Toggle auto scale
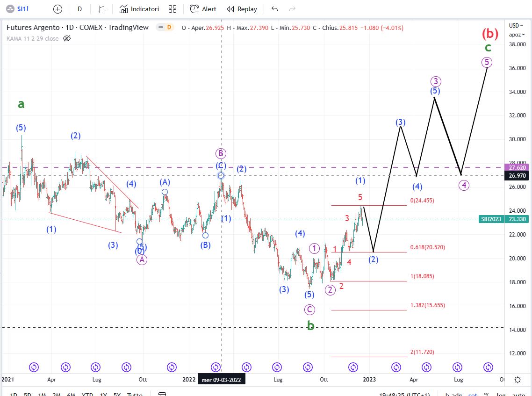Screen dimensions: 532x396 (518, 394)
